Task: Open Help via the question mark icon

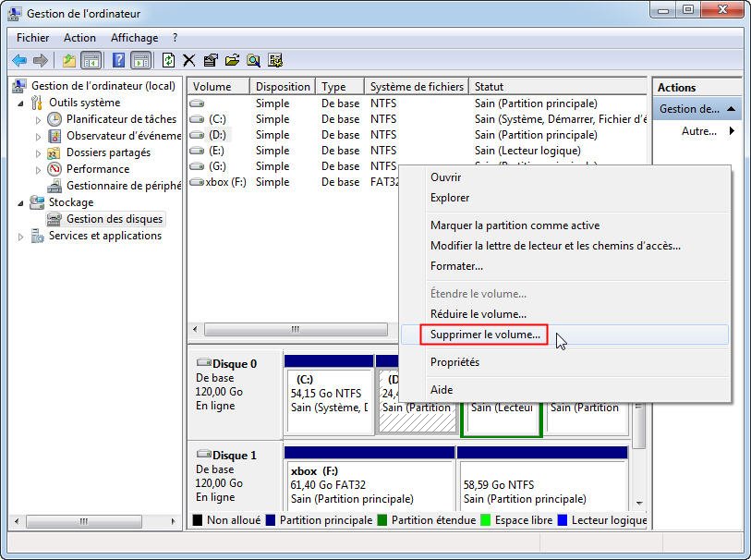Action: click(118, 60)
